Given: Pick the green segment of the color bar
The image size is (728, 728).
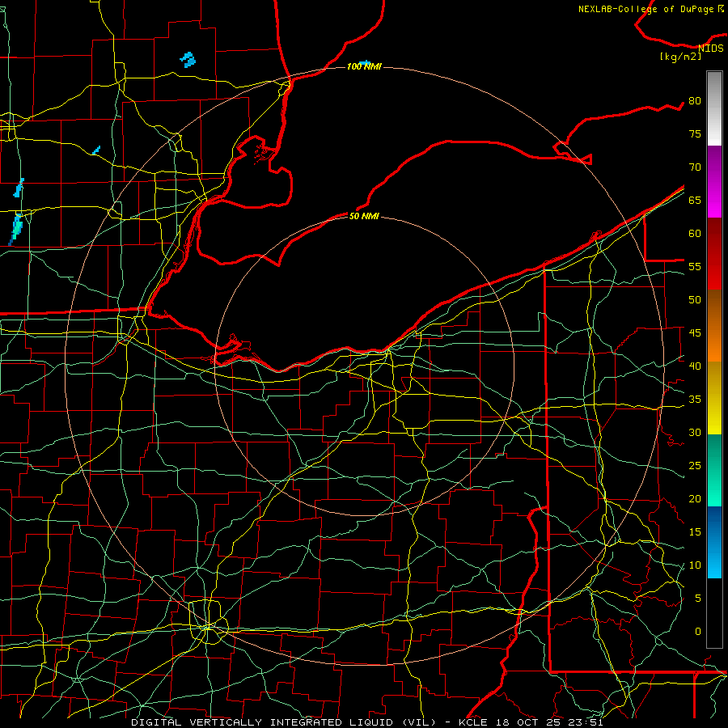Looking at the screenshot, I should coord(714,470).
